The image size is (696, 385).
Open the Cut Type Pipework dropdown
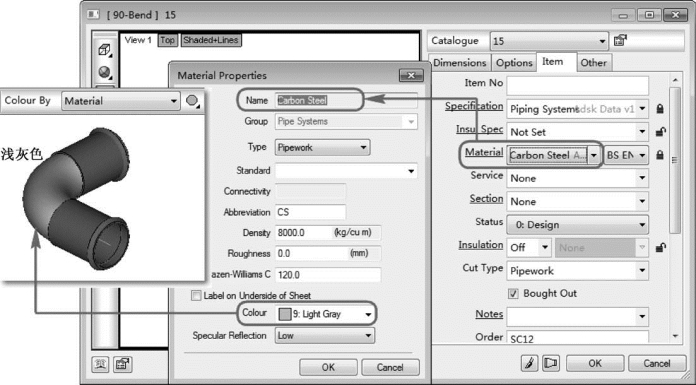point(577,270)
